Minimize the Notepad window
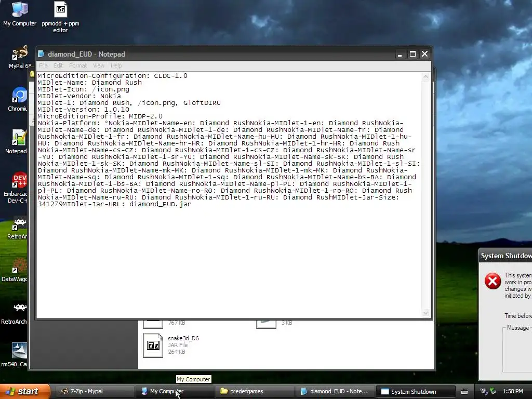Image resolution: width=532 pixels, height=399 pixels. pos(400,54)
